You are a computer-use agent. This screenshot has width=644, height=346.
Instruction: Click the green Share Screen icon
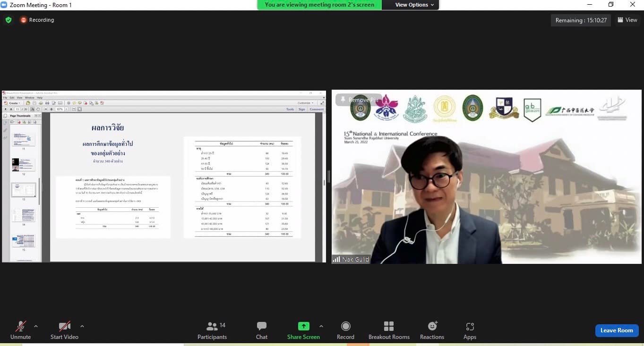click(303, 326)
